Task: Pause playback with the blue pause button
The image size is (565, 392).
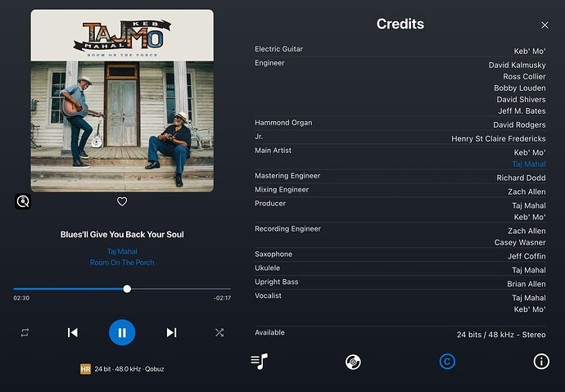Action: 122,332
